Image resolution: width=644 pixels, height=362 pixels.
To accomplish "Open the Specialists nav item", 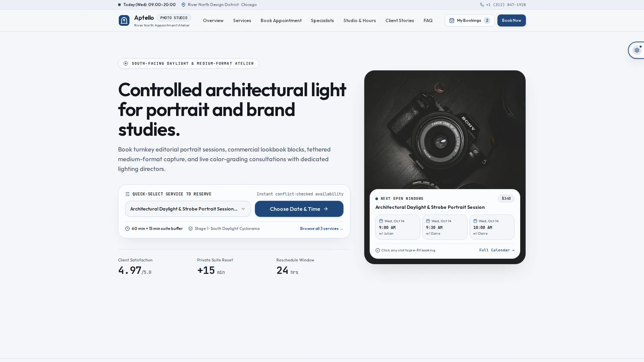I will 322,20.
